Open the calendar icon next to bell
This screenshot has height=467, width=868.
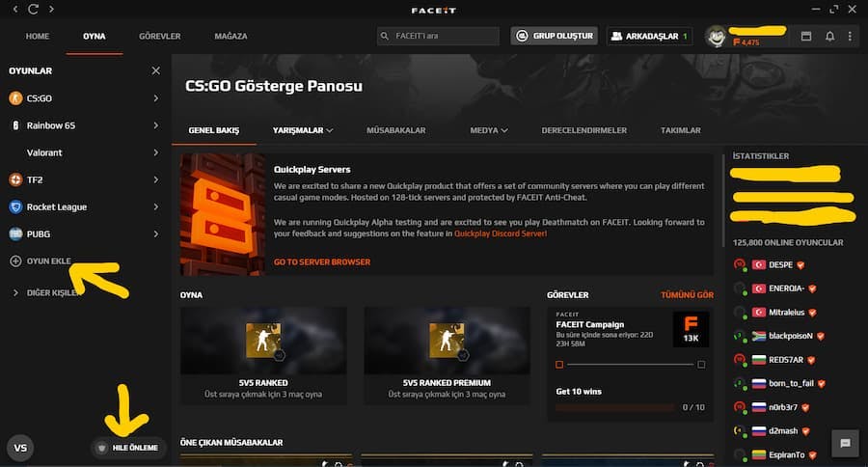806,36
